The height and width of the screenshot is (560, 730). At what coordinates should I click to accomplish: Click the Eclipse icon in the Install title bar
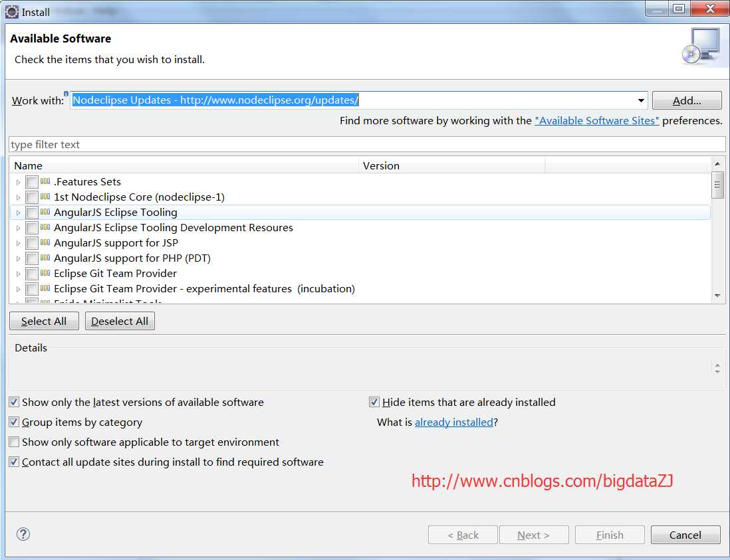pyautogui.click(x=12, y=12)
